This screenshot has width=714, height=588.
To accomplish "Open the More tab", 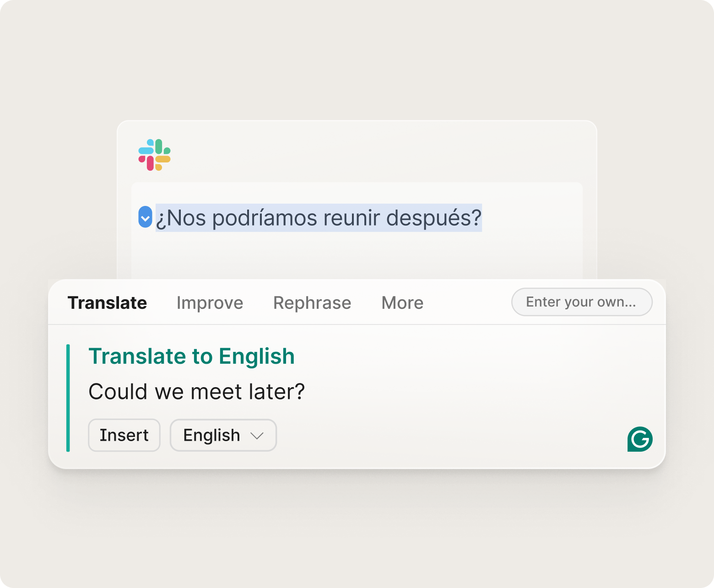I will point(402,303).
